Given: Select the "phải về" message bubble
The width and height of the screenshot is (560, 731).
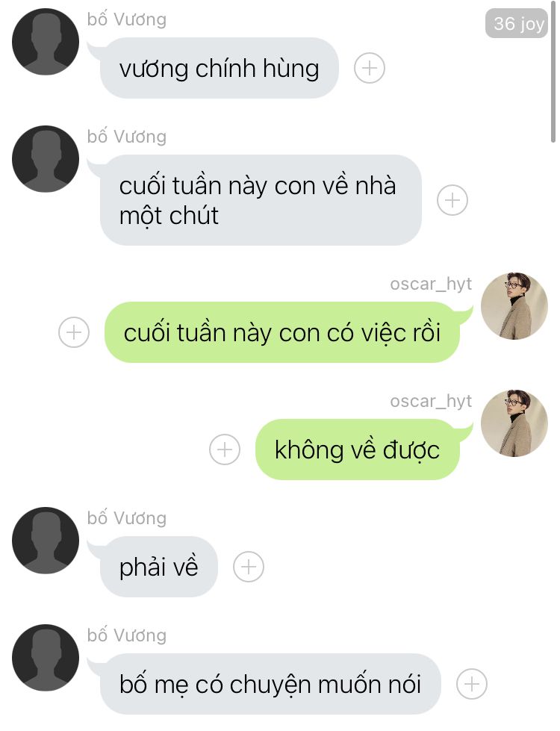Looking at the screenshot, I should (x=158, y=567).
